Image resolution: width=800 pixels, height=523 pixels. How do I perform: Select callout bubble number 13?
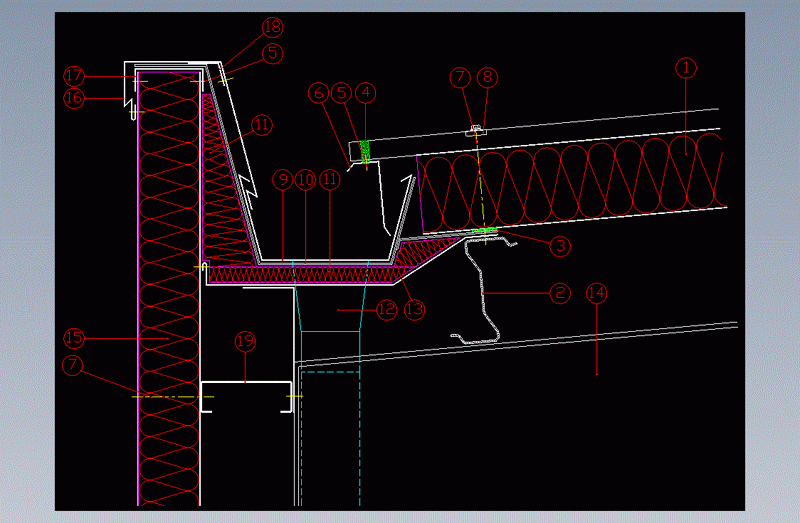click(x=415, y=310)
